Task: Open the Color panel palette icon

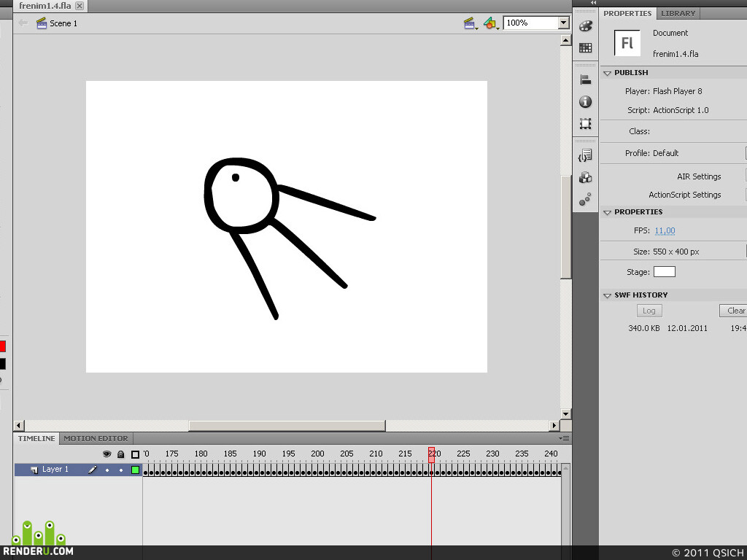Action: point(586,26)
